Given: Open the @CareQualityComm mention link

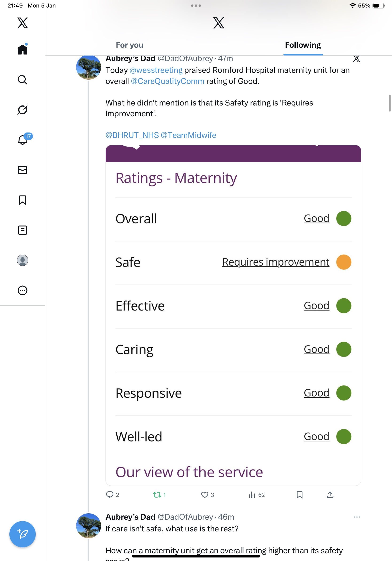Looking at the screenshot, I should click(168, 81).
